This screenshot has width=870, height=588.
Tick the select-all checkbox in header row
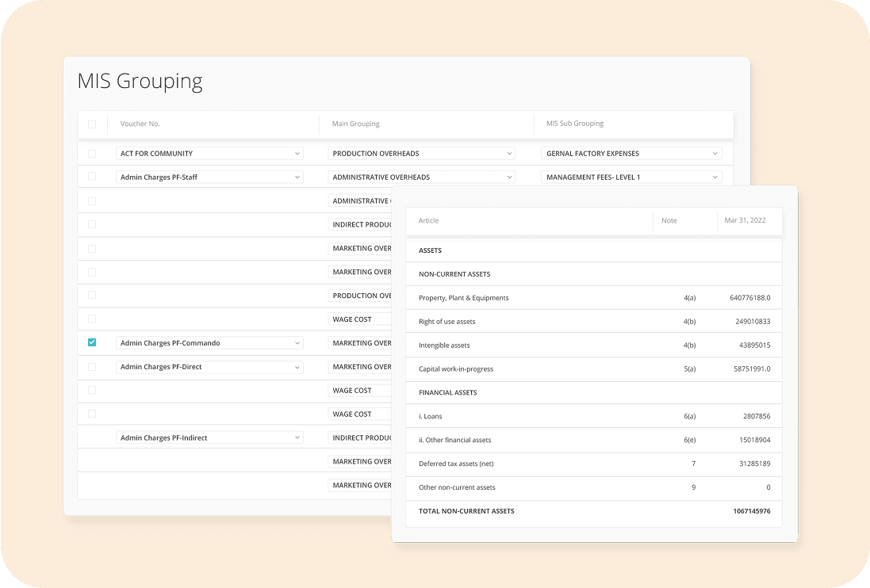coord(92,124)
